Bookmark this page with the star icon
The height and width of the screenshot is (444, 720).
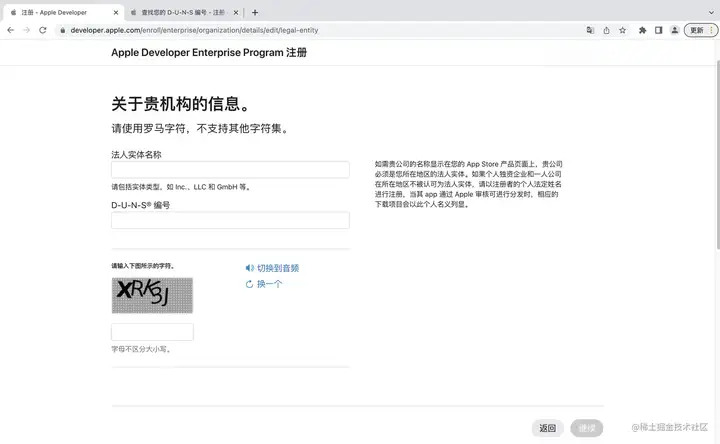[x=622, y=30]
